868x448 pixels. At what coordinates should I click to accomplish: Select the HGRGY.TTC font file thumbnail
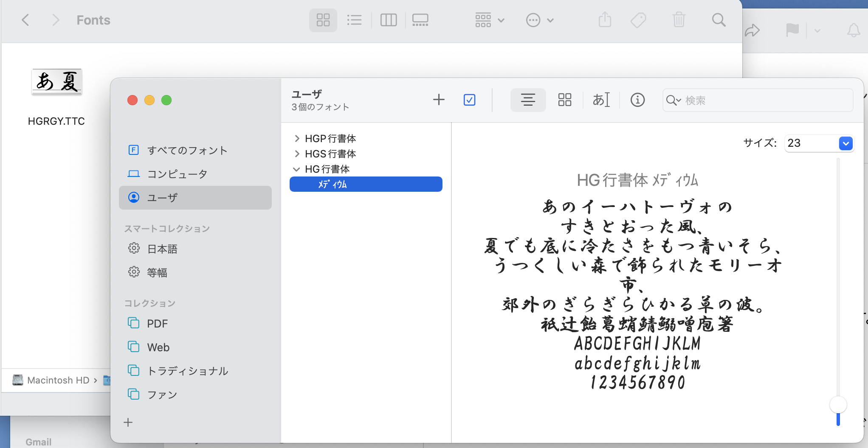pyautogui.click(x=57, y=81)
